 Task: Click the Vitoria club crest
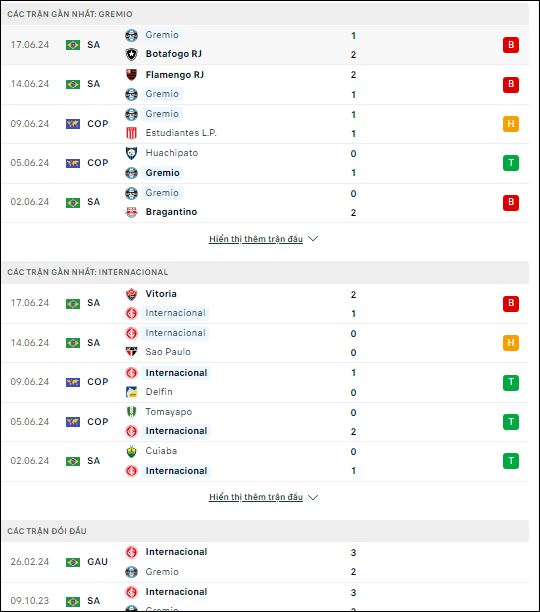[131, 294]
